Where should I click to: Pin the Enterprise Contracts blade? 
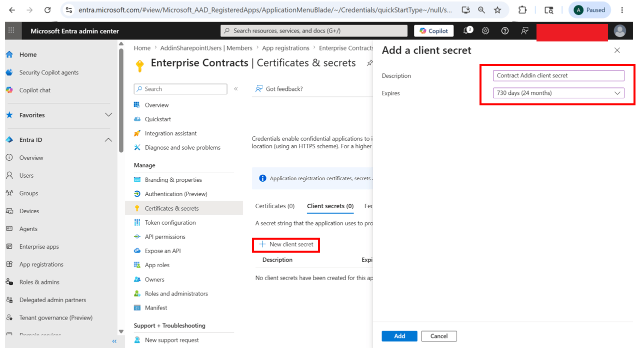[369, 63]
